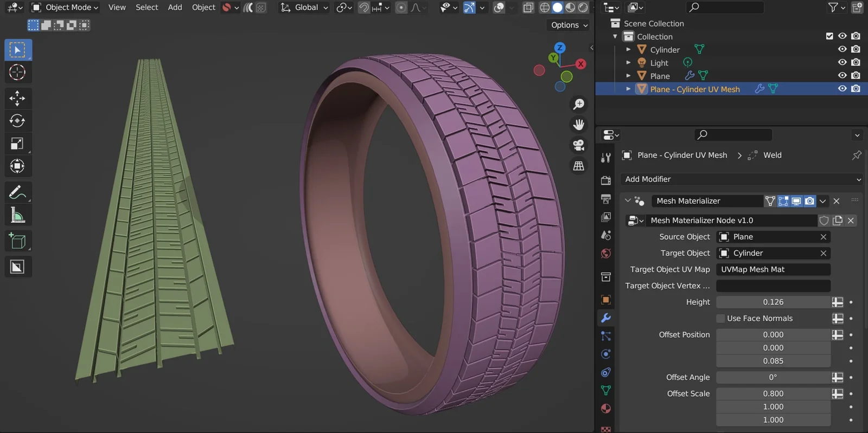This screenshot has height=433, width=868.
Task: Hide the Cylinder object in viewport
Action: [842, 49]
